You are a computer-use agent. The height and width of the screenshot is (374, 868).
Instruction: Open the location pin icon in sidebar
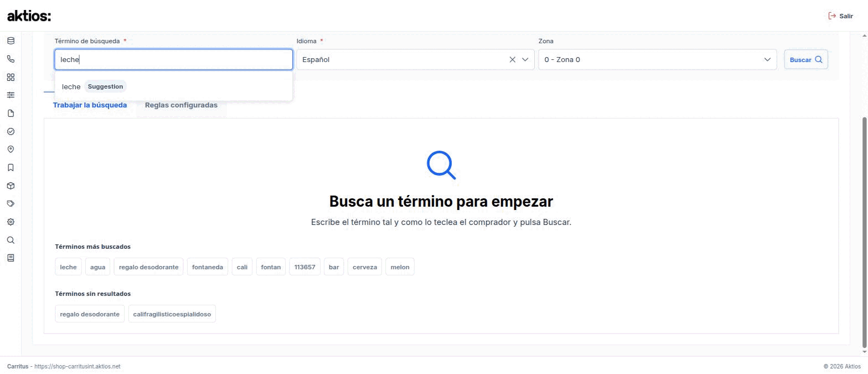tap(11, 149)
